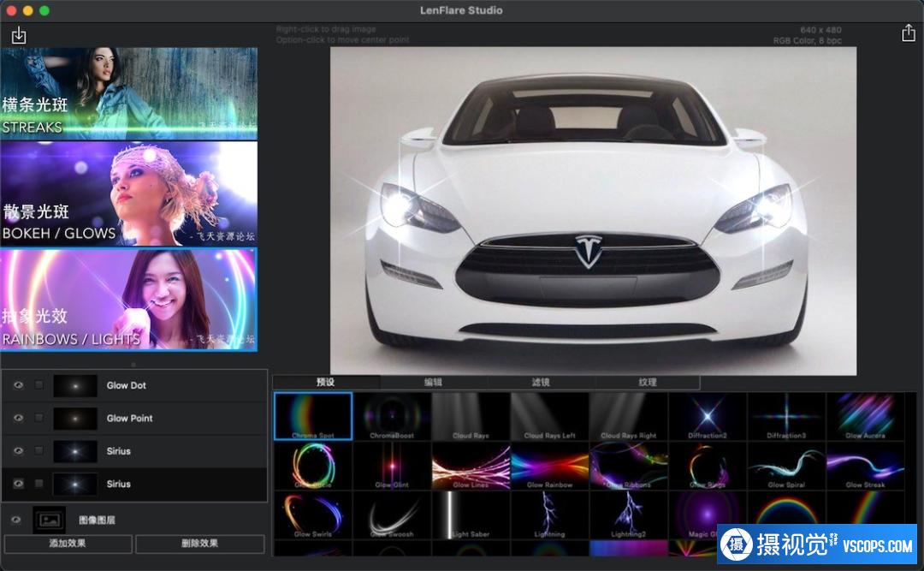Open the Bokeh / Glows category banner

(128, 194)
